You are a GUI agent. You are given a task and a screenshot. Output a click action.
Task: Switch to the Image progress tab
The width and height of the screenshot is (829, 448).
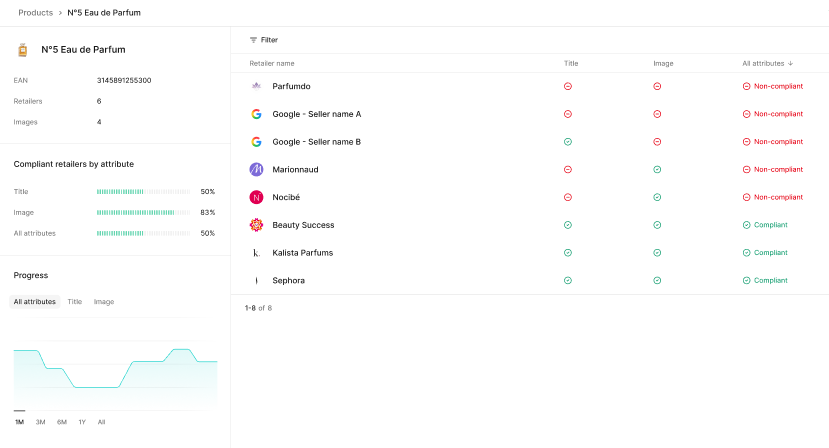(104, 301)
